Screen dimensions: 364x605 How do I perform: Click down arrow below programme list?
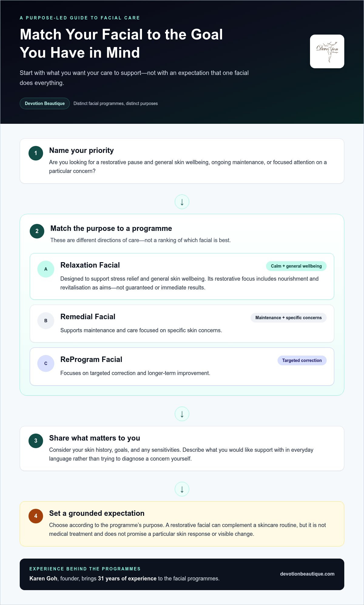pyautogui.click(x=182, y=414)
